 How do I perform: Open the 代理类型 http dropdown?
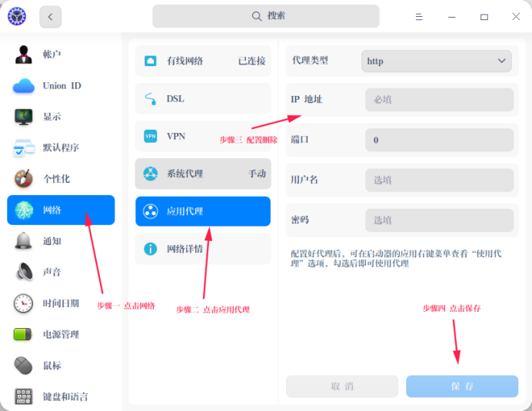click(437, 61)
